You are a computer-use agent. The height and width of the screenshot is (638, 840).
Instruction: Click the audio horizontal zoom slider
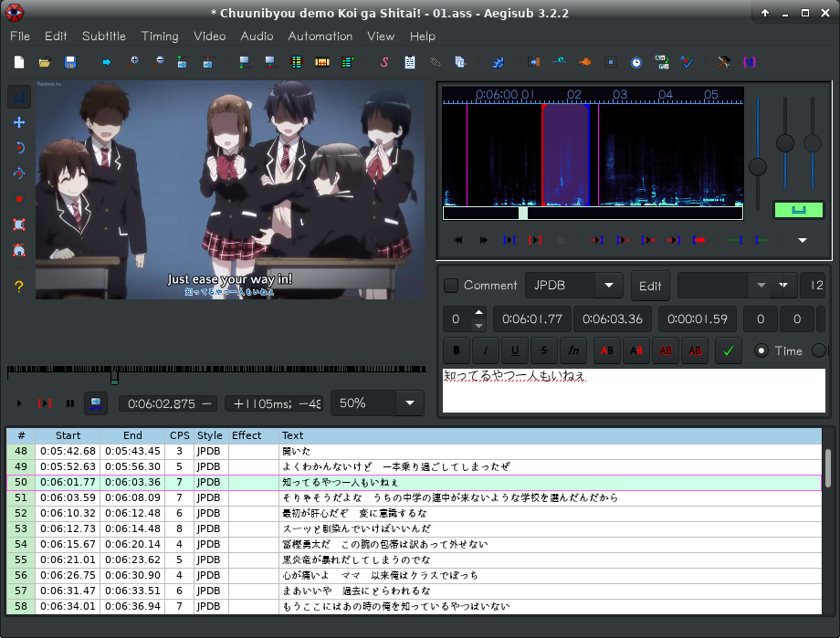[x=758, y=153]
